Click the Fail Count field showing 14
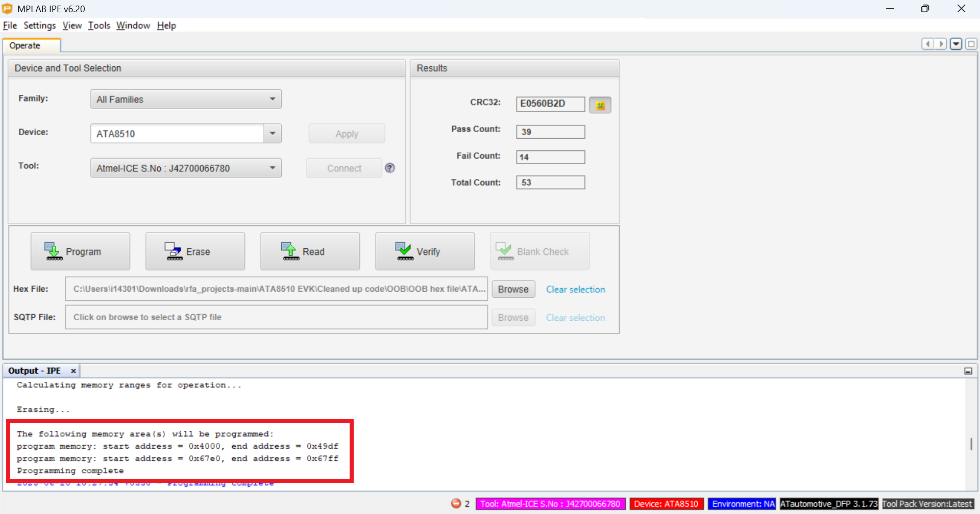Screen dimensions: 980x514 click(550, 157)
